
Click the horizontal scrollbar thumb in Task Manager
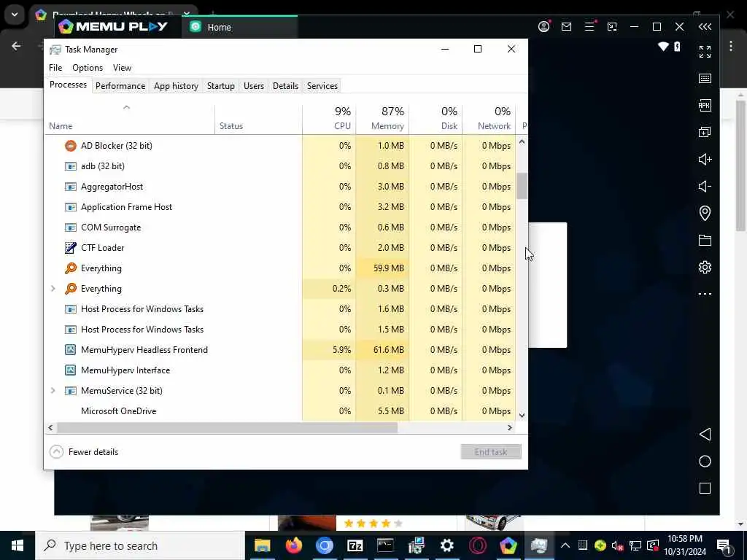pyautogui.click(x=228, y=427)
